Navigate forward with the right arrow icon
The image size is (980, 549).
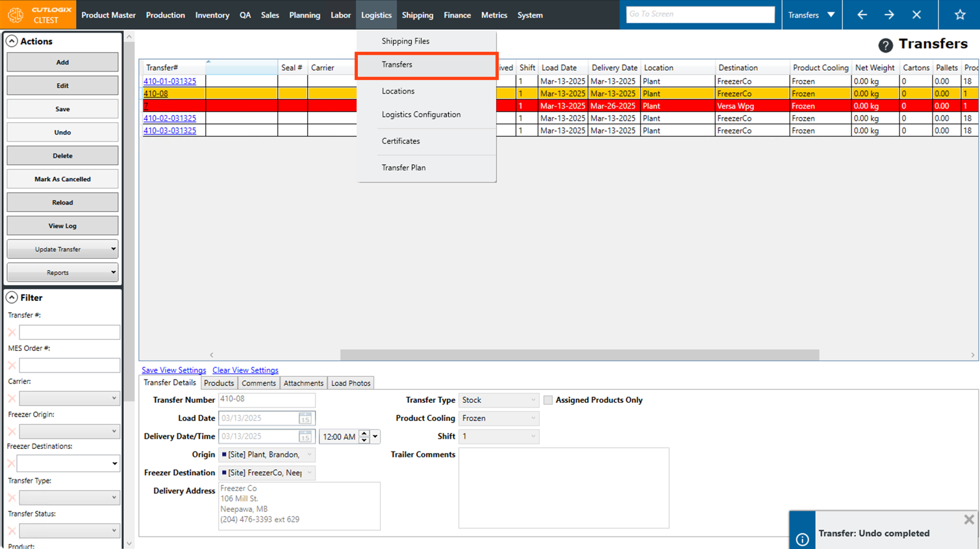(889, 14)
